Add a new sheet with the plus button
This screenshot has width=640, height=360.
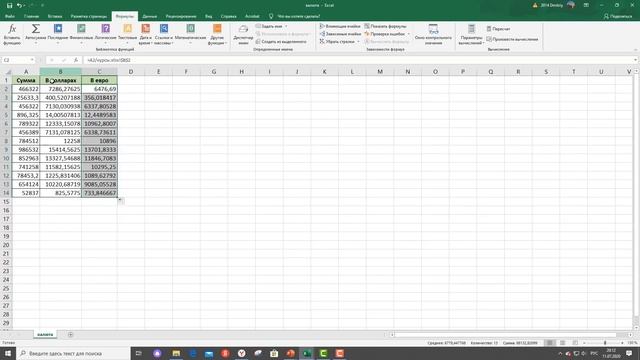[x=70, y=335]
